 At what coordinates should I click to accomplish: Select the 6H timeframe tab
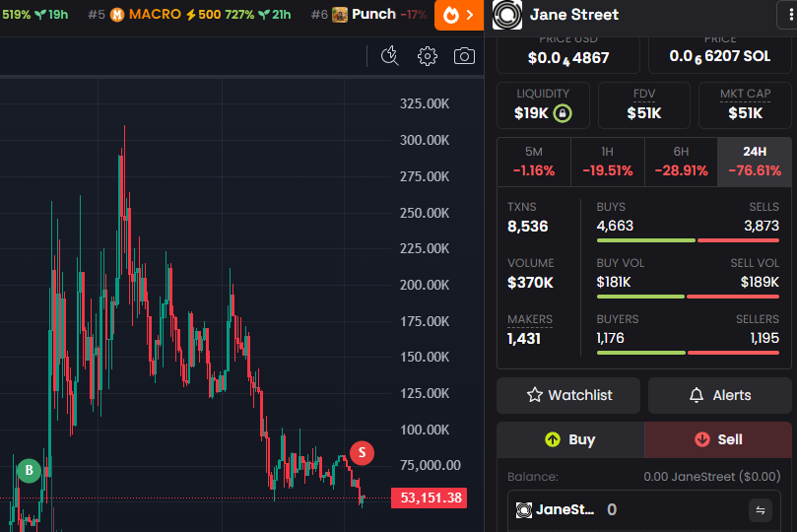point(681,162)
